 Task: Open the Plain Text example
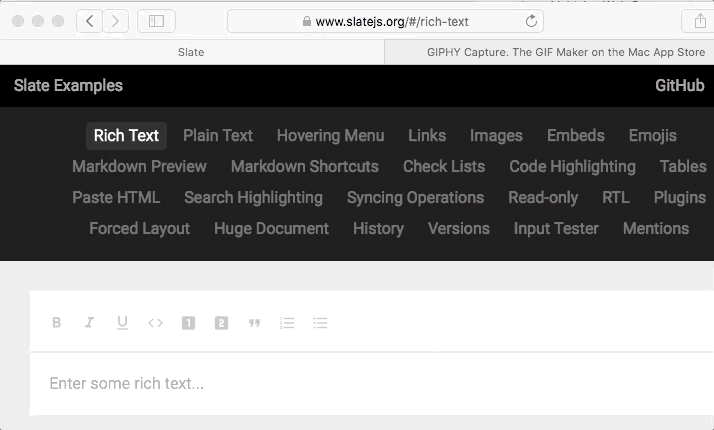218,135
